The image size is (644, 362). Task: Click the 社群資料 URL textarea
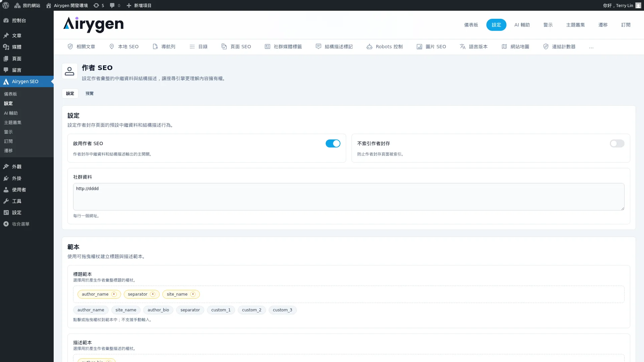coord(349,197)
